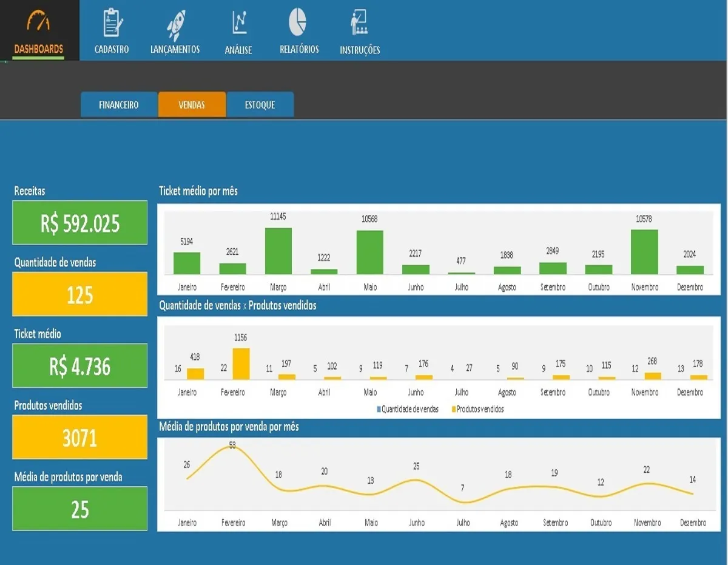Switch to the Estoque tab
Viewport: 728px width, 565px height.
(x=260, y=105)
